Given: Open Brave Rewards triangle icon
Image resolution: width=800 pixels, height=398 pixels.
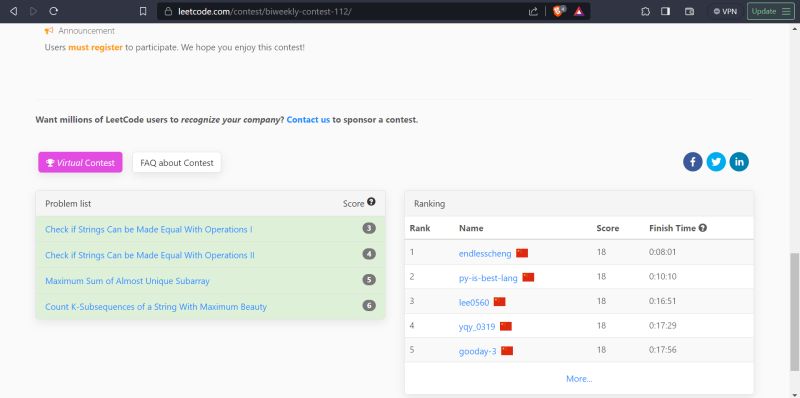Looking at the screenshot, I should (579, 11).
